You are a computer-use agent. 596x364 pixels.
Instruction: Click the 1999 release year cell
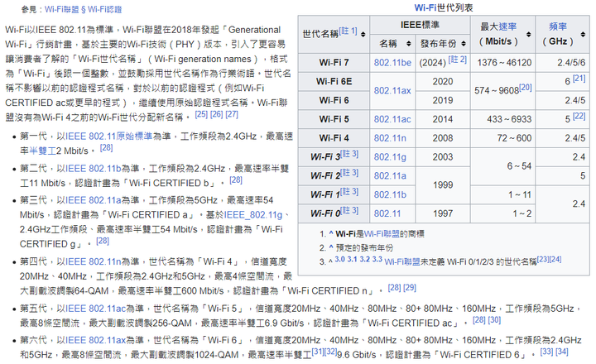(x=443, y=185)
